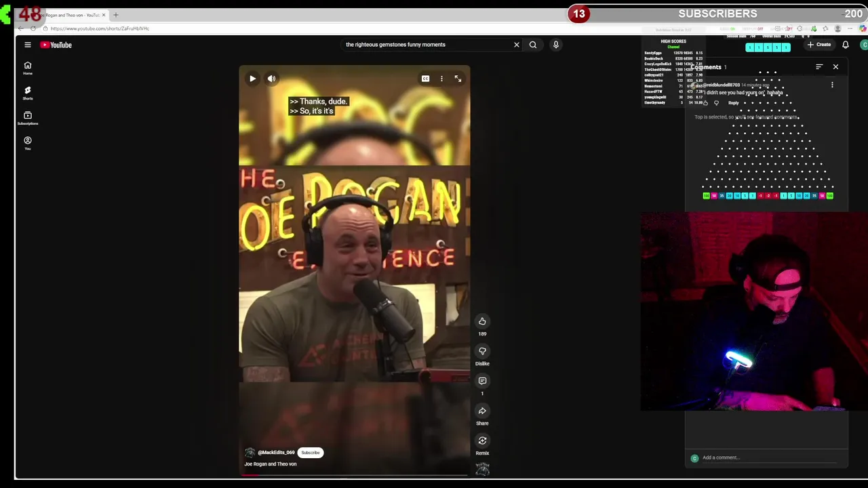
Task: Subscribe to @MackEdits_069
Action: pos(311,453)
